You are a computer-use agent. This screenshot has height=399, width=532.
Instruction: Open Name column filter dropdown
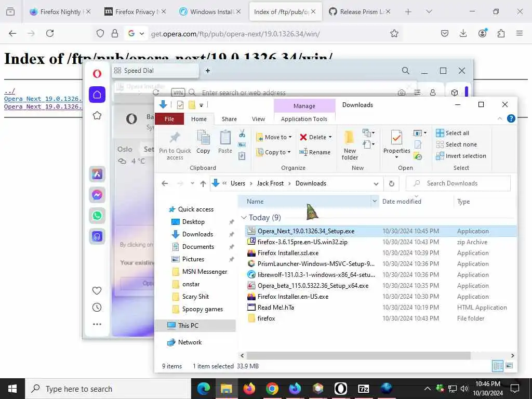tap(375, 201)
